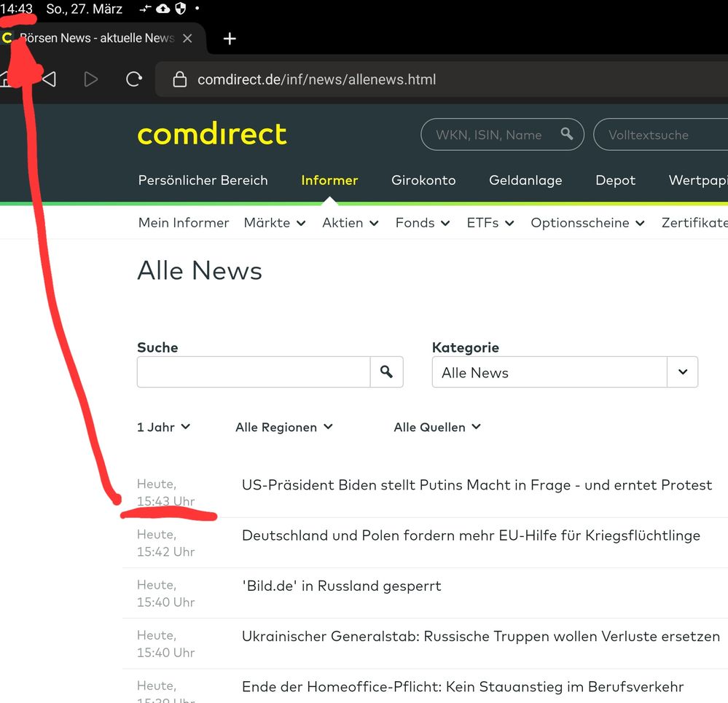The width and height of the screenshot is (728, 703).
Task: Open the Kategorie Alle News dropdown
Action: pos(565,372)
